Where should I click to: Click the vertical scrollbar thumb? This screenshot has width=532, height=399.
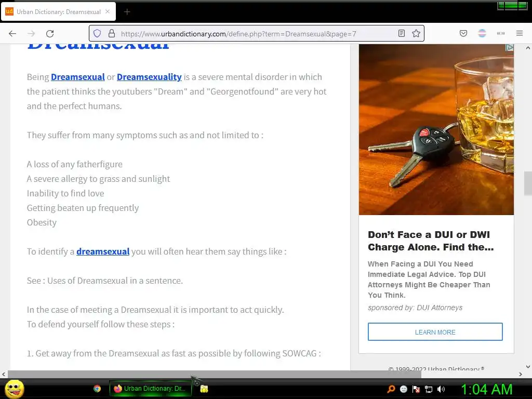tap(528, 183)
